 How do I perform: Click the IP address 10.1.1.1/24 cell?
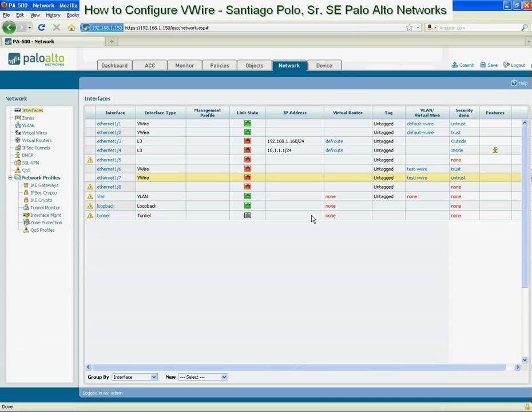[x=295, y=150]
